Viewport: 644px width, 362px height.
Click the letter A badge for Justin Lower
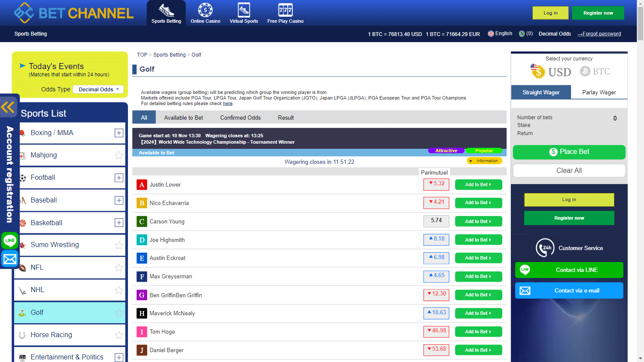pos(142,185)
